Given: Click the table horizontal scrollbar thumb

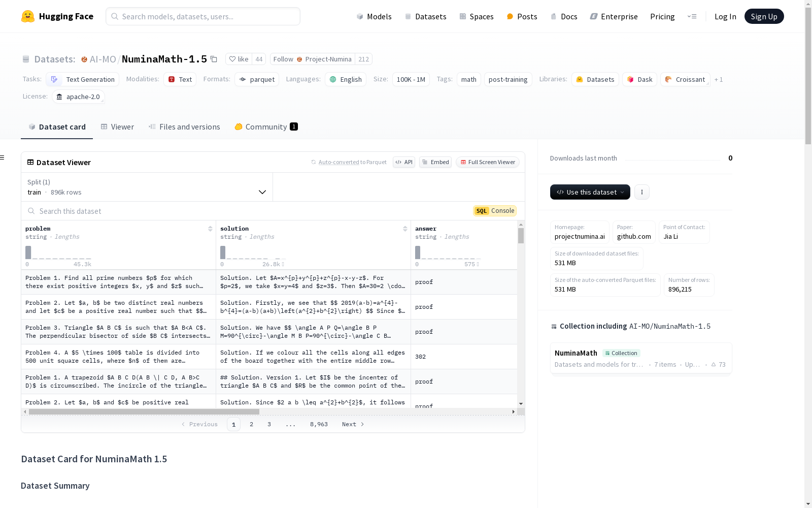Looking at the screenshot, I should coord(144,411).
